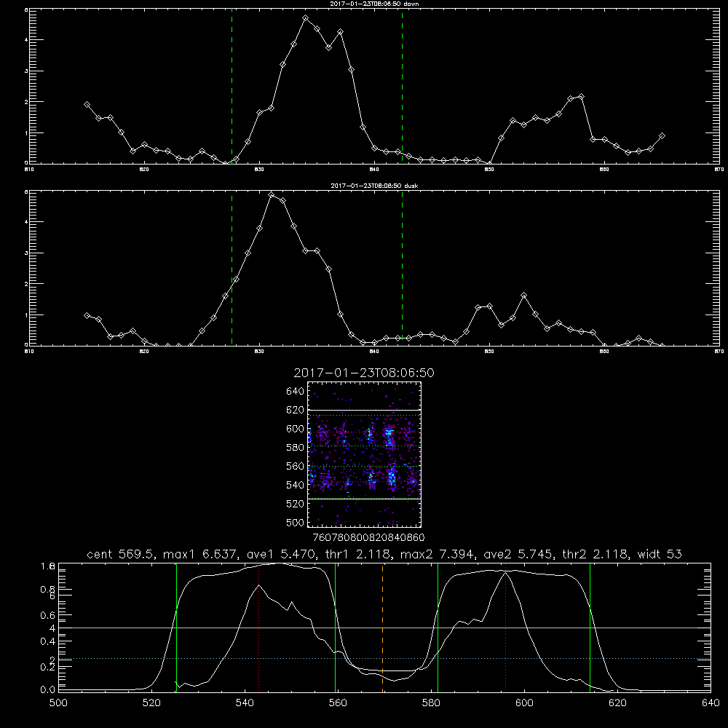Click the green vertical line near 560 in bottom plot
The width and height of the screenshot is (728, 728).
point(335,628)
